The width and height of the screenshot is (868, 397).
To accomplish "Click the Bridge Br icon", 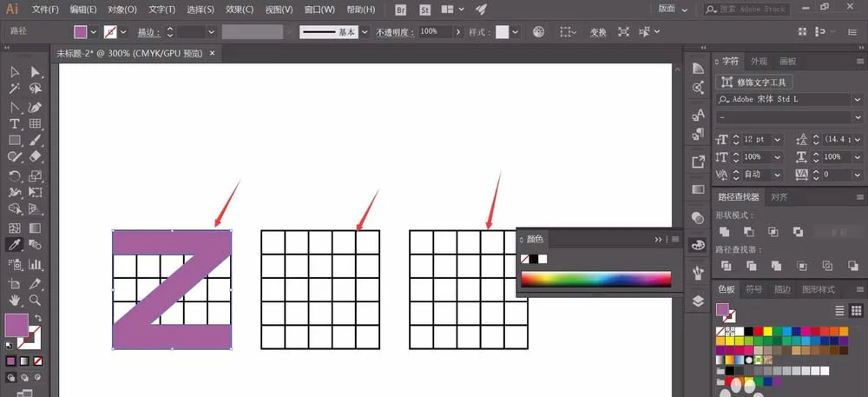I will click(x=401, y=10).
